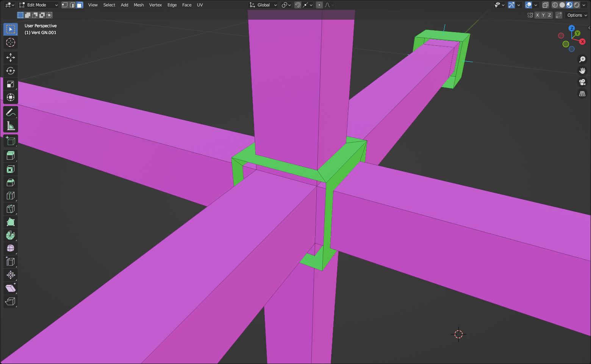Click the zoom magnifier navigation icon

click(x=582, y=59)
